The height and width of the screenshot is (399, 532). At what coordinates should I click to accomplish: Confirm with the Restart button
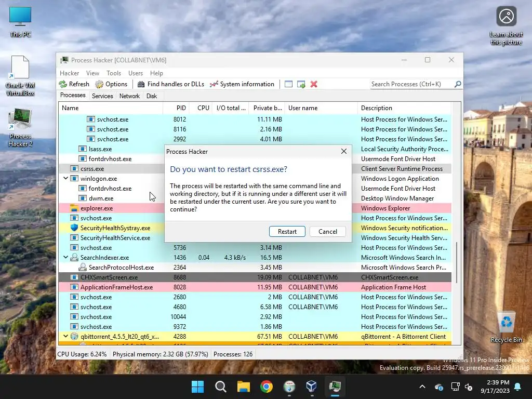tap(287, 231)
